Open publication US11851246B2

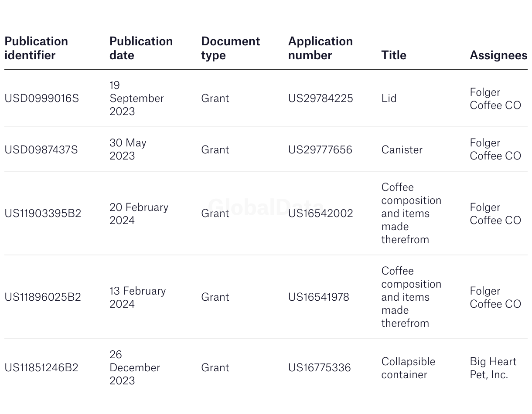[41, 368]
